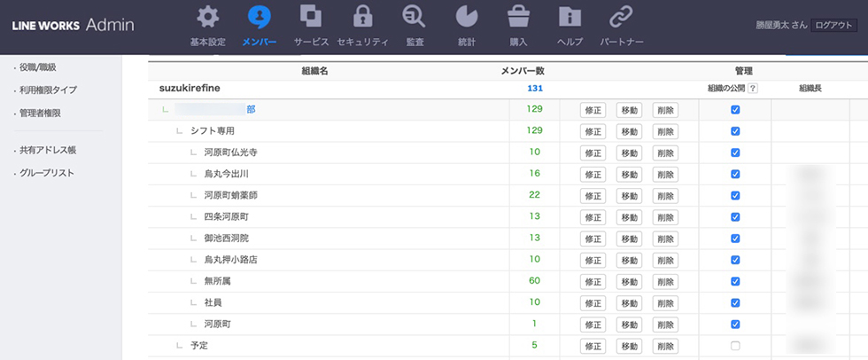Open the パートナー link icon

(x=621, y=18)
